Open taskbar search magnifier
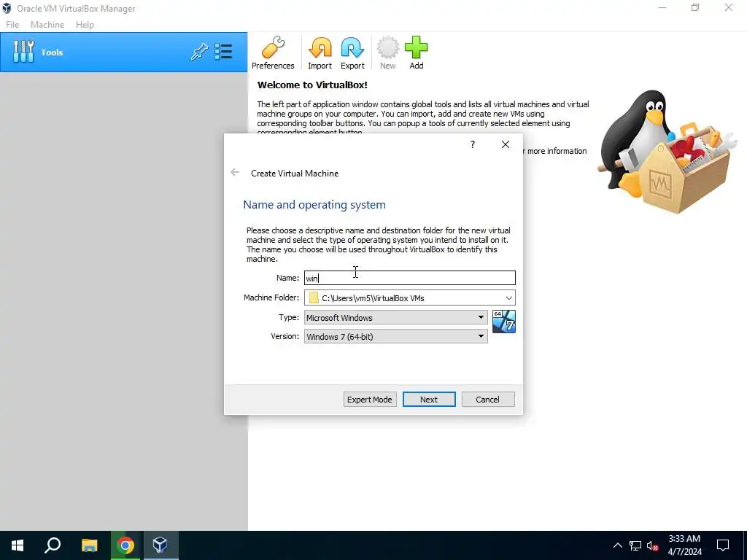Viewport: 747px width, 560px height. click(53, 545)
